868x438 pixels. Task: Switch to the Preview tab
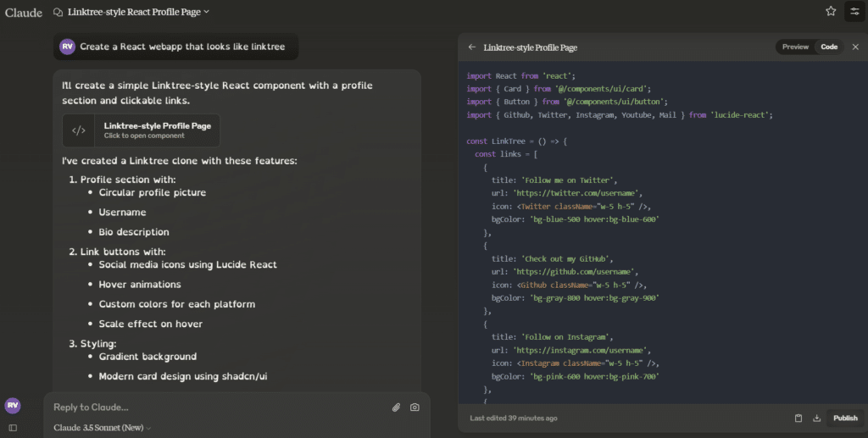(795, 47)
